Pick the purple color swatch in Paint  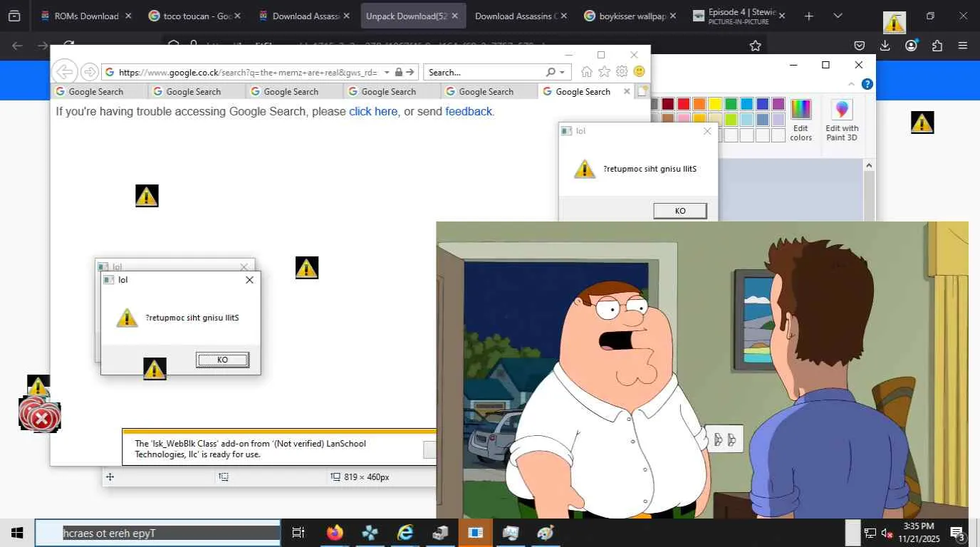pyautogui.click(x=778, y=104)
